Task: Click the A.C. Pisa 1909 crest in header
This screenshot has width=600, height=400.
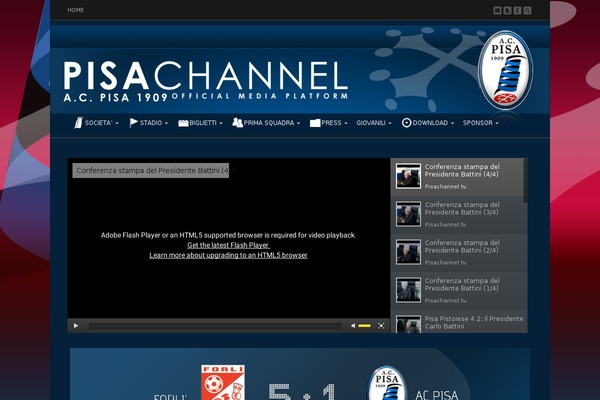Action: 505,70
